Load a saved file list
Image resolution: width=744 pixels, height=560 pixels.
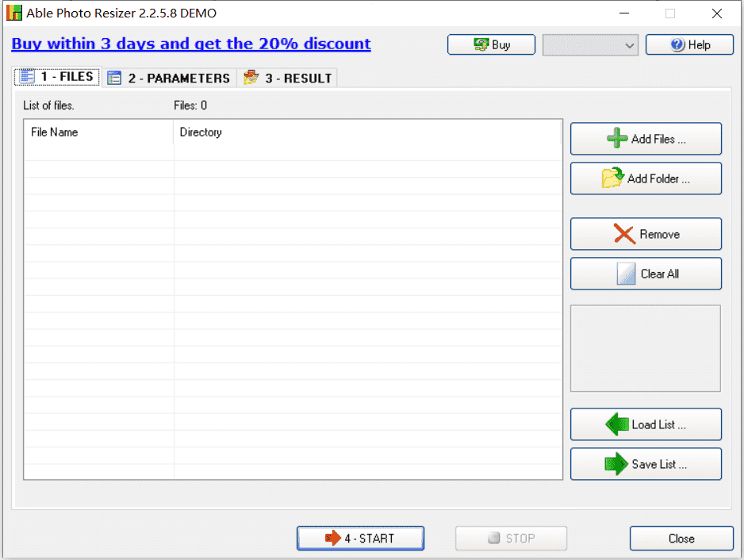[x=646, y=424]
